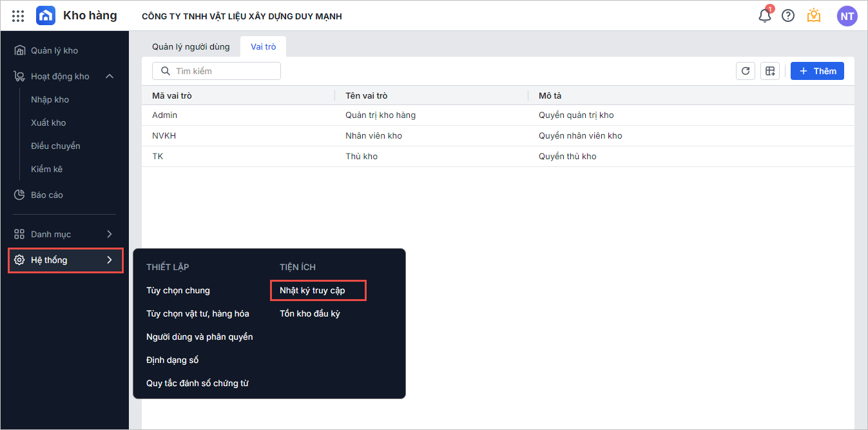Select the Admin role code cell
868x430 pixels.
point(165,115)
